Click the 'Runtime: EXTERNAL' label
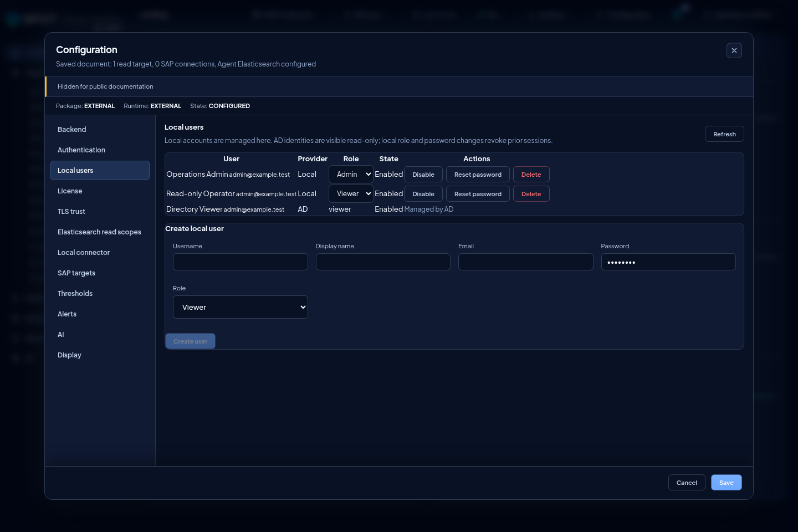Viewport: 798px width, 532px height. click(152, 106)
